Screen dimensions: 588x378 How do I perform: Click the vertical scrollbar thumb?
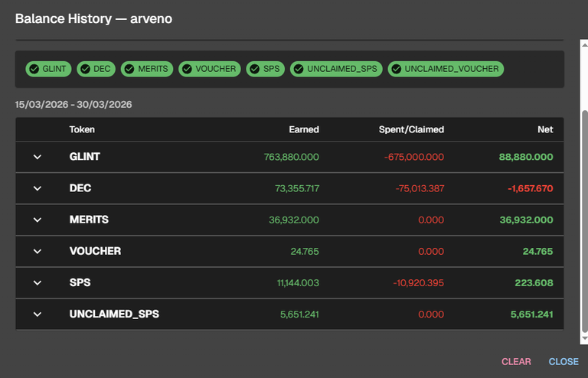584,221
